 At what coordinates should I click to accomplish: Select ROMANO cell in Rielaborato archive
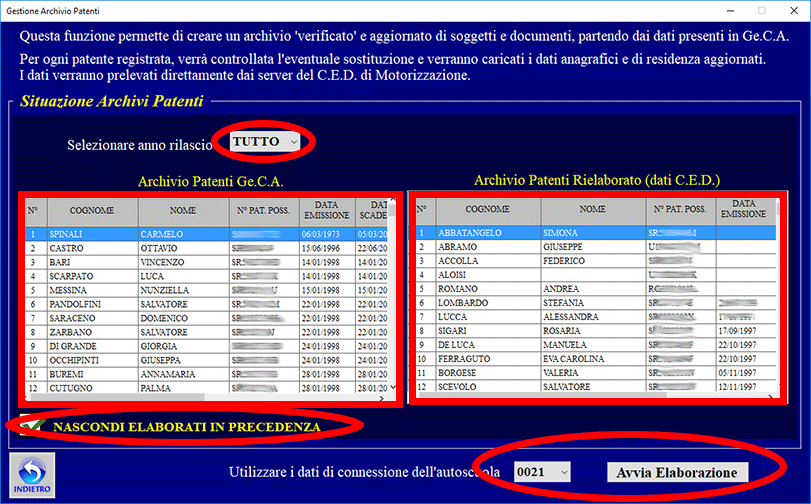(x=488, y=289)
